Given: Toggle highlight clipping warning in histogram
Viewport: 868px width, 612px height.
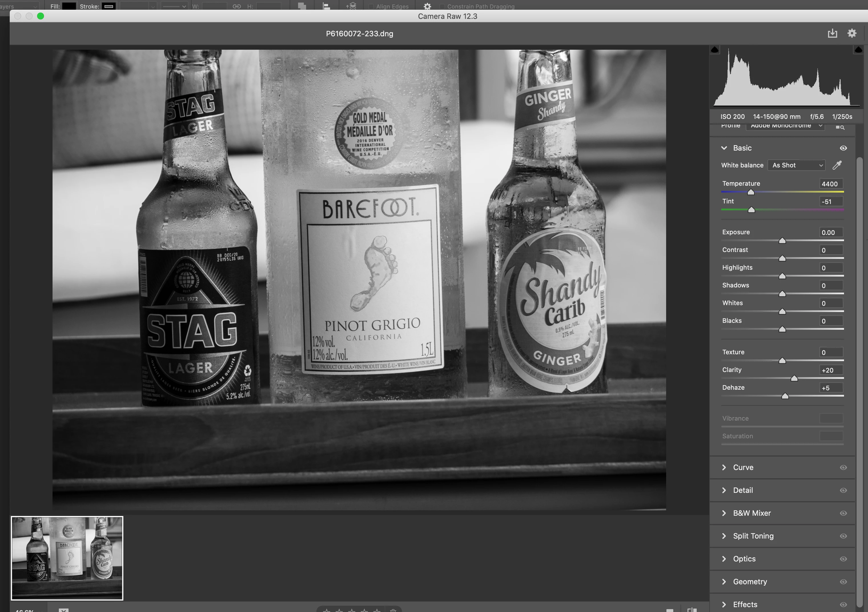Looking at the screenshot, I should (x=858, y=50).
